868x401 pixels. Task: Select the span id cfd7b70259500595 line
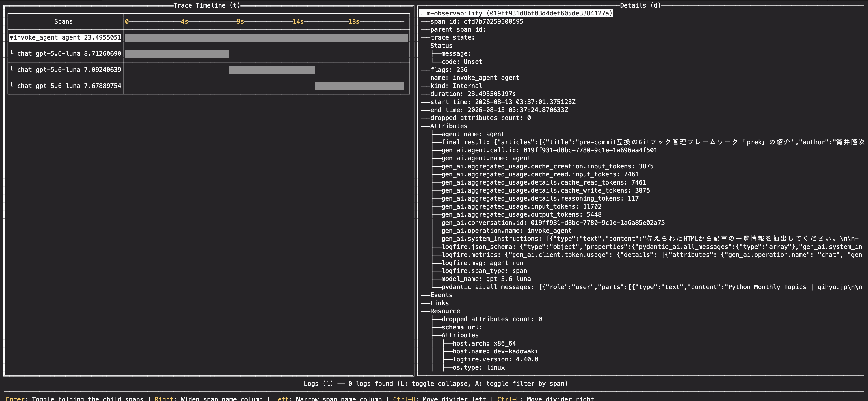[x=476, y=22]
